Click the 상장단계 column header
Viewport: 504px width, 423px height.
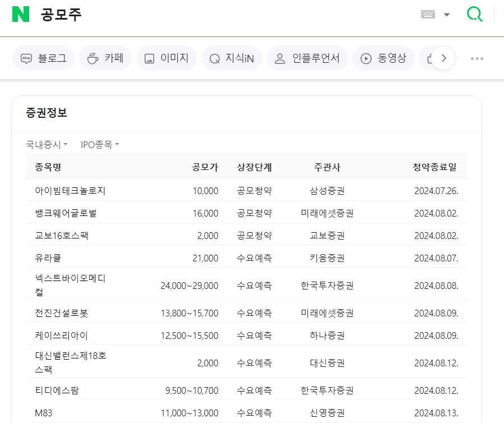pos(255,167)
